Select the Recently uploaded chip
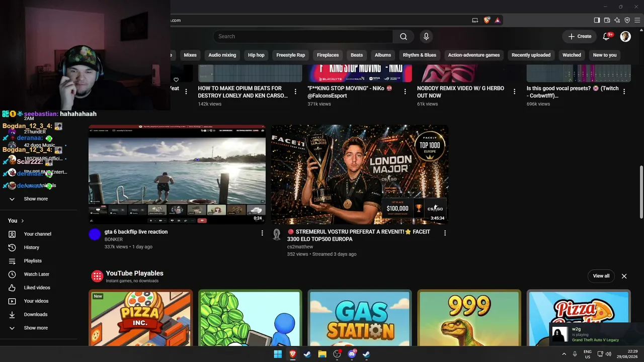Screen dimensions: 644x362 [x=531, y=55]
